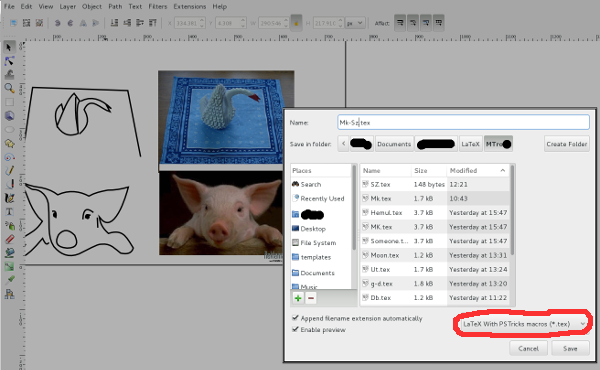Screen dimensions: 600x370
Task: Add a bookmark with the green plus
Action: click(x=298, y=298)
